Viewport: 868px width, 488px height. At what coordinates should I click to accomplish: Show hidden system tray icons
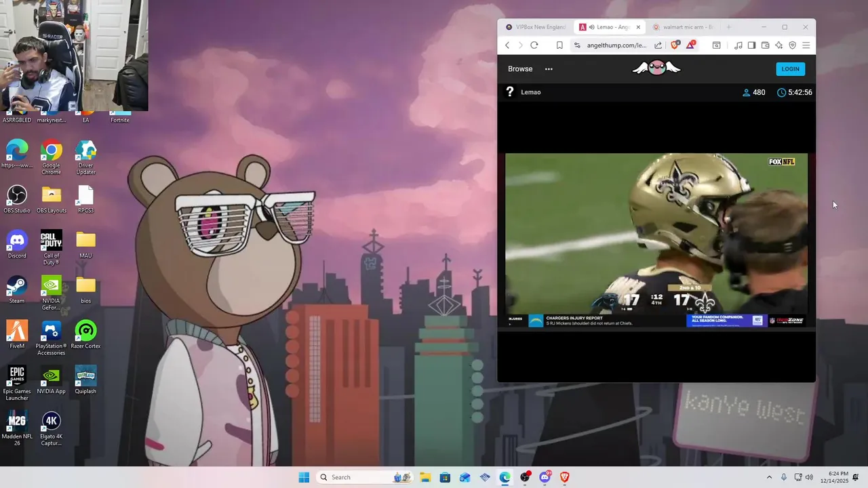pos(769,477)
